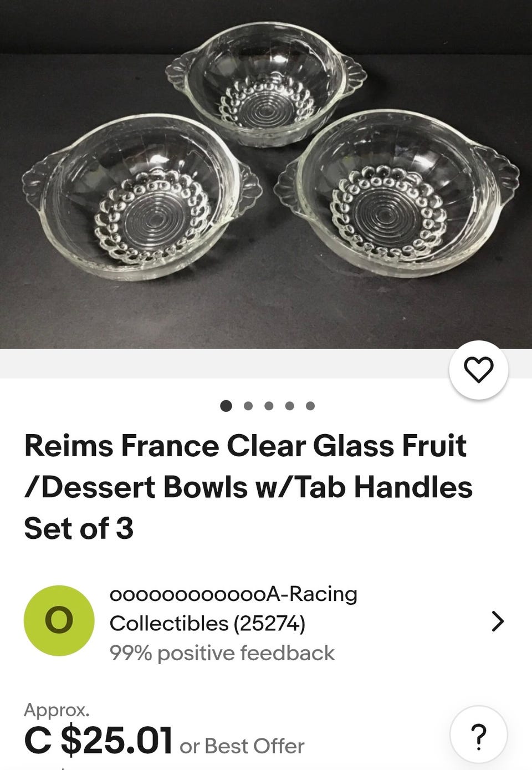
Task: Expand seller details with right chevron
Action: click(x=498, y=621)
